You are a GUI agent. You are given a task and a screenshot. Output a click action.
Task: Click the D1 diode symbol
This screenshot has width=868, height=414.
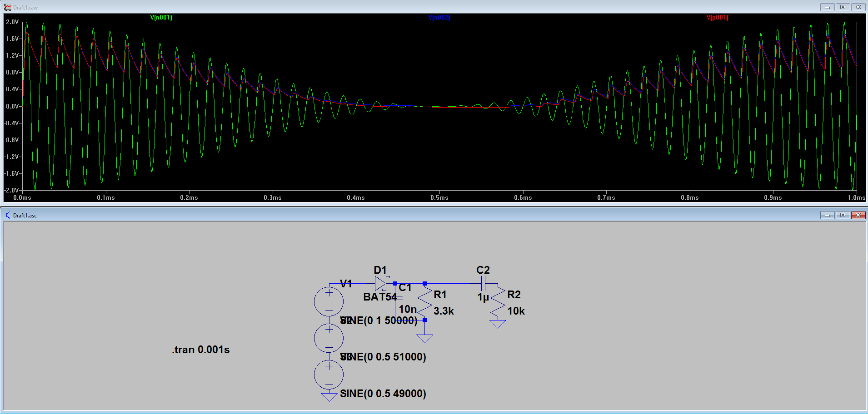(381, 284)
